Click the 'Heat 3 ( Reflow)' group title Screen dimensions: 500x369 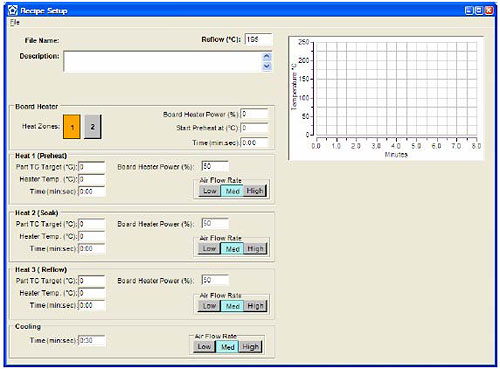coord(41,269)
